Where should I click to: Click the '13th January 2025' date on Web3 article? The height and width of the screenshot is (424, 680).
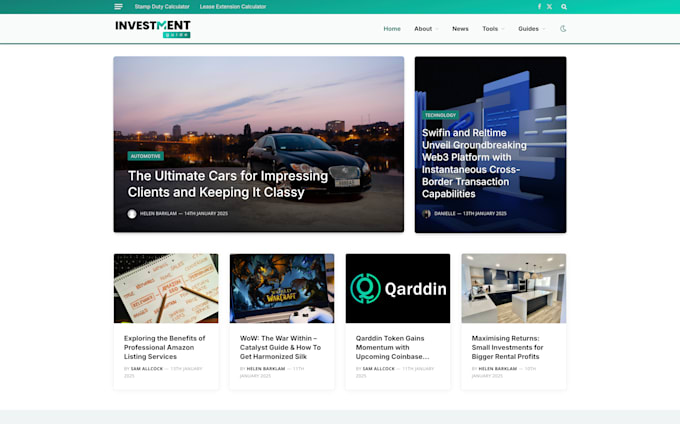(485, 214)
